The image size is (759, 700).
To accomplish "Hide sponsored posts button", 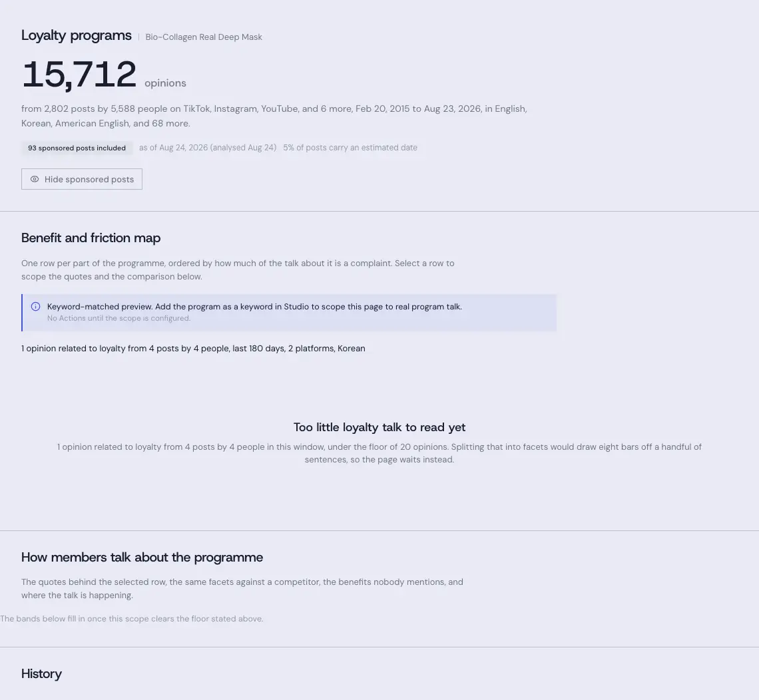I will 82,179.
